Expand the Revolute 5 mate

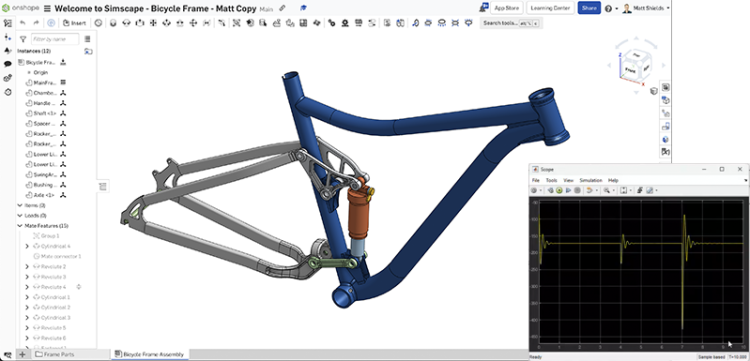(27, 328)
